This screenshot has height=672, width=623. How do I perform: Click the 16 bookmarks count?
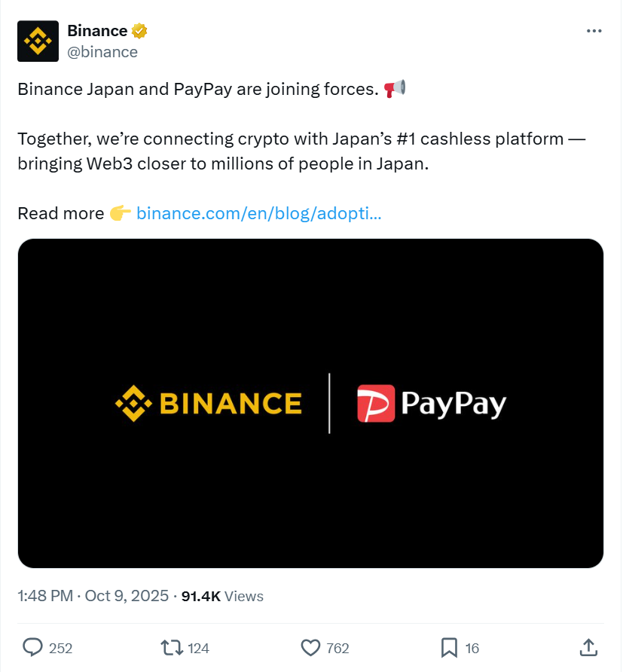472,648
